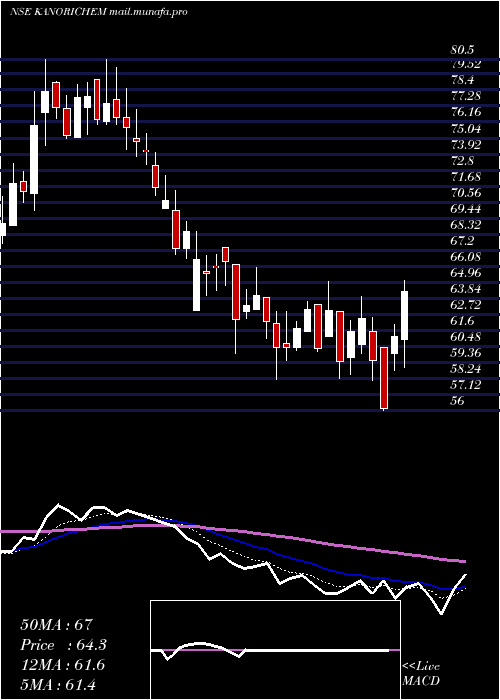The height and width of the screenshot is (700, 500).
Task: Click the 50MA : 67 readout
Action: pos(56,625)
